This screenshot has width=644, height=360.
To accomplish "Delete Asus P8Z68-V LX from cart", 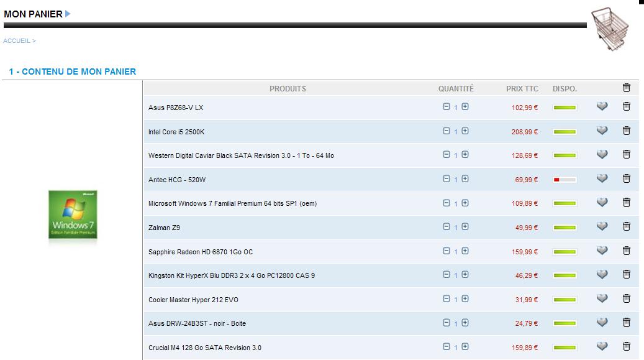I will click(x=626, y=107).
